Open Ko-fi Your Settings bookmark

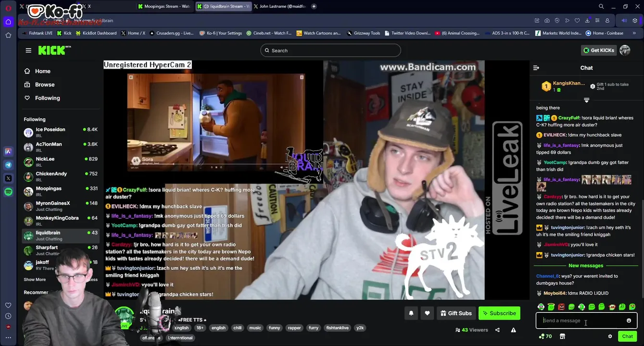coord(220,33)
